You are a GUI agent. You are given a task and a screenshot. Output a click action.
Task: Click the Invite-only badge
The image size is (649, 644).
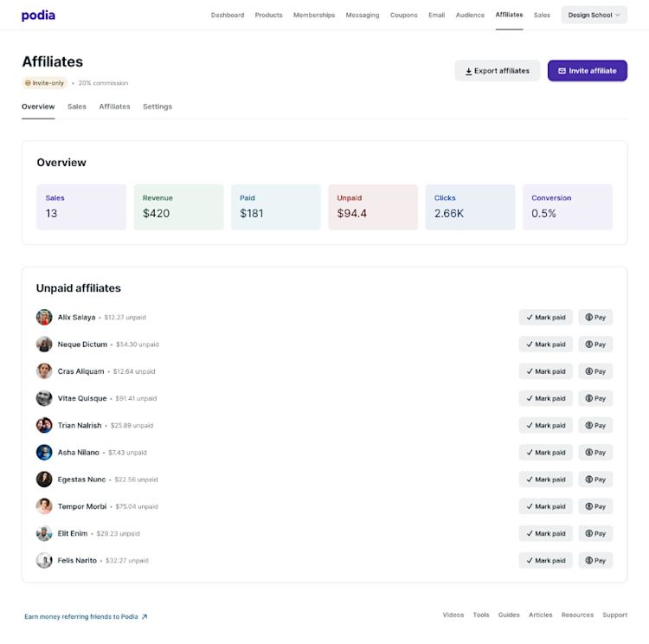tap(44, 83)
